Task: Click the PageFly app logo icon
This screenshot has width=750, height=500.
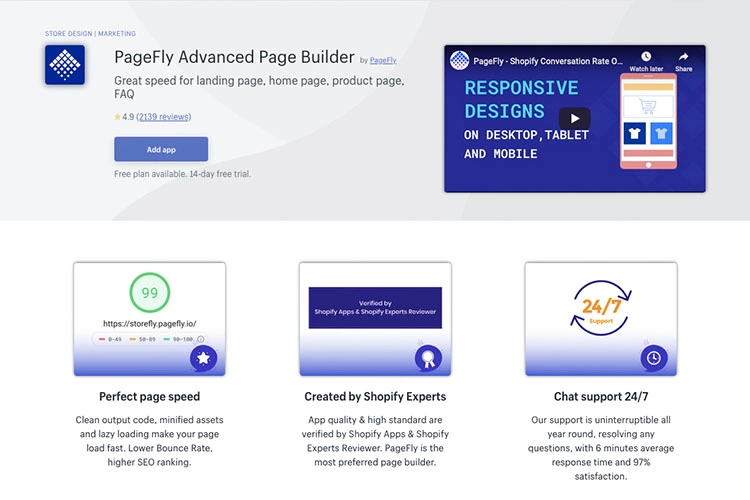Action: click(x=65, y=65)
